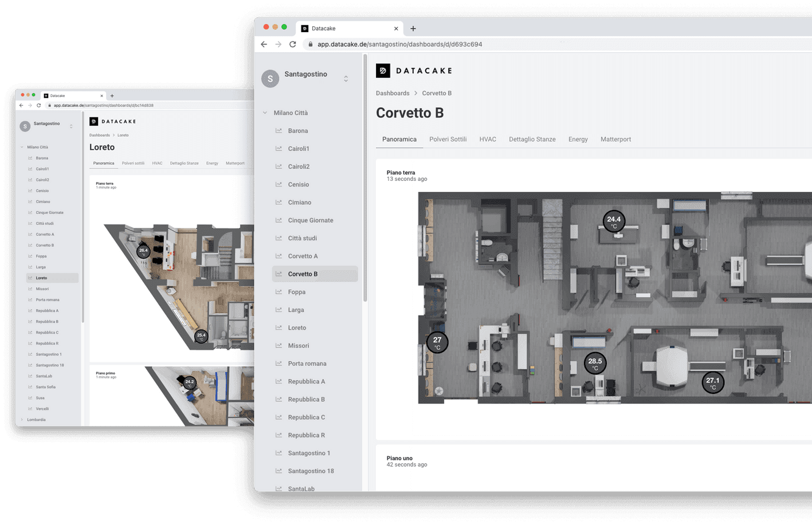Switch to the HVAC tab on Corvetto B
Viewport: 812px width, 525px height.
(x=488, y=139)
